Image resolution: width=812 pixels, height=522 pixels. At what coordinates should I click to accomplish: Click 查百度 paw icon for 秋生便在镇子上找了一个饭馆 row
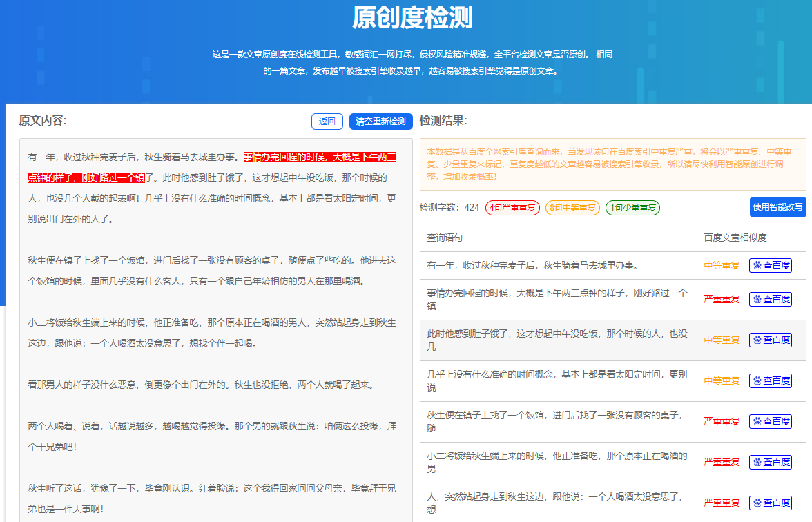coord(771,421)
